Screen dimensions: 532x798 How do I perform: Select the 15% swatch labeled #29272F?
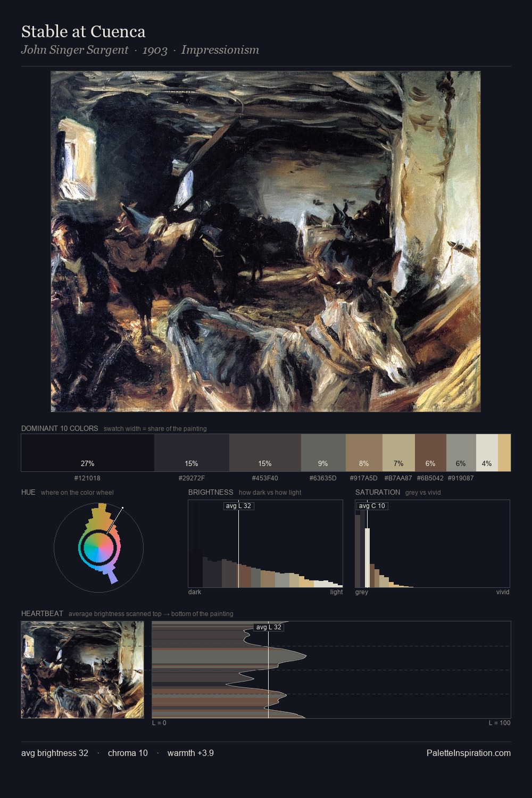tap(192, 453)
